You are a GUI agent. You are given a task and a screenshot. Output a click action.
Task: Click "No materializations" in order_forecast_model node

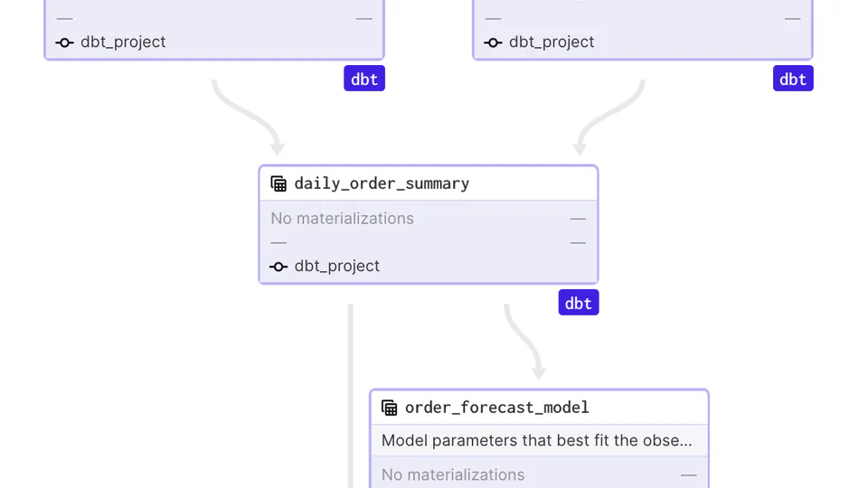[452, 474]
